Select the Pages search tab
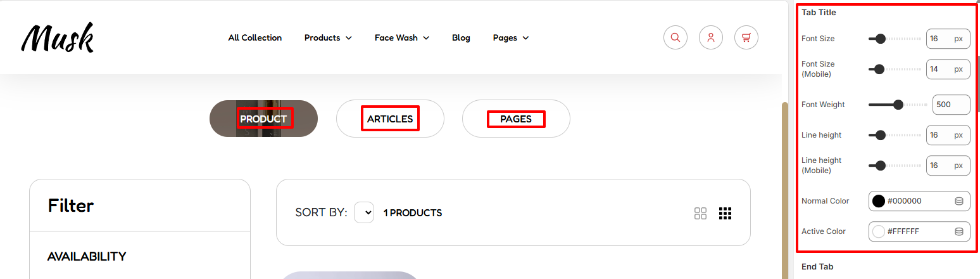980x279 pixels. tap(516, 119)
